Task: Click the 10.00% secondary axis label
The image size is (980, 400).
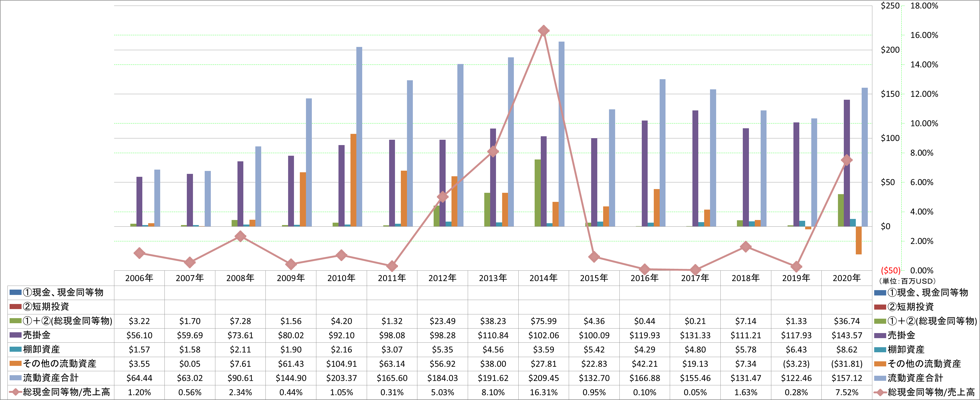Action: pyautogui.click(x=924, y=123)
